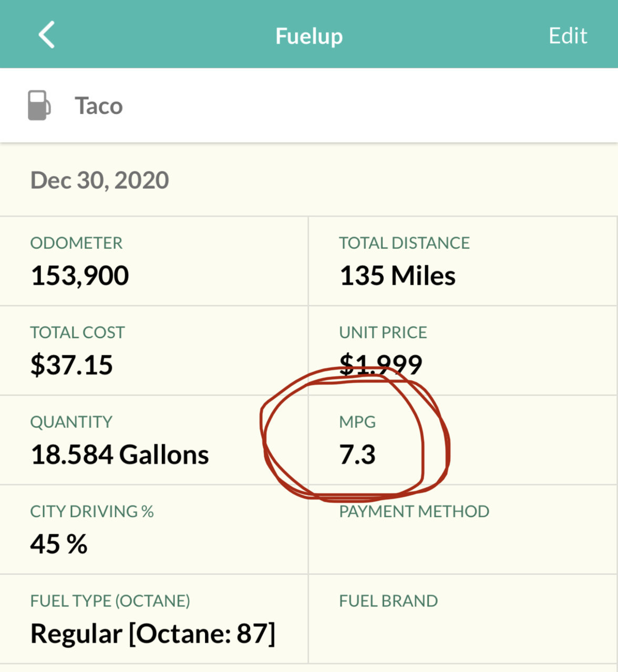Tap the fuel pump icon

(39, 106)
